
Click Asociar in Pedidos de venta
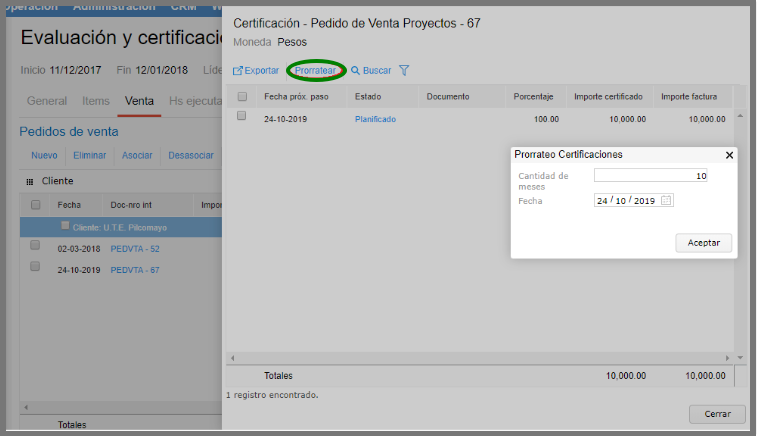click(137, 155)
